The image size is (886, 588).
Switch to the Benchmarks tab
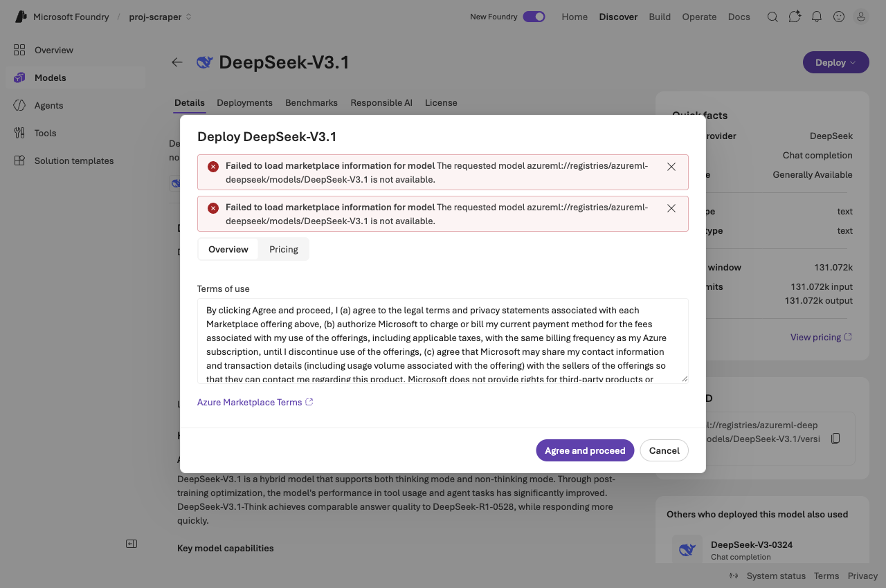pyautogui.click(x=311, y=102)
